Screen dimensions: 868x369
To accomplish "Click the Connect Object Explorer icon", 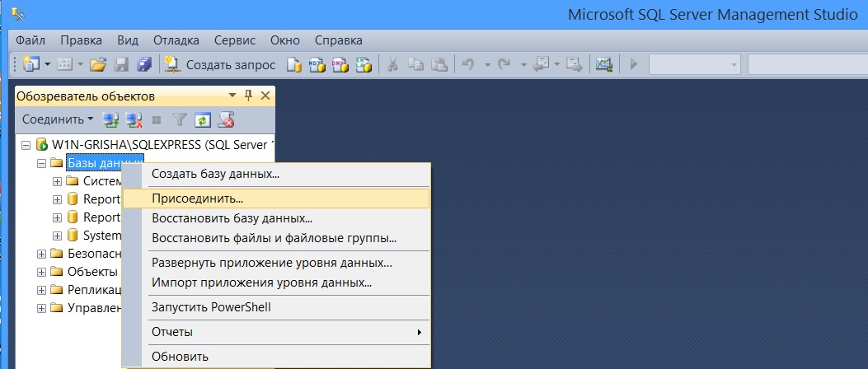I will tap(110, 119).
